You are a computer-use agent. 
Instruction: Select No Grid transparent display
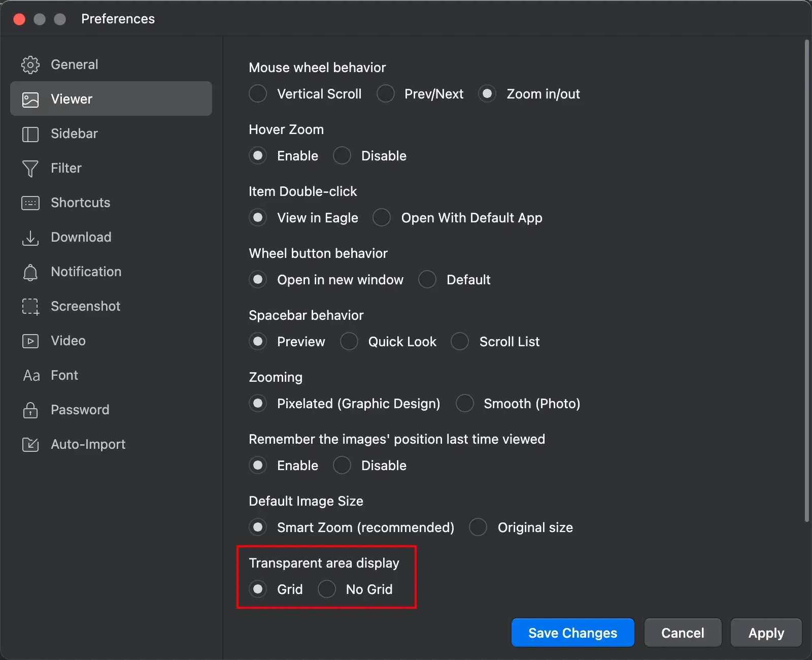click(327, 589)
